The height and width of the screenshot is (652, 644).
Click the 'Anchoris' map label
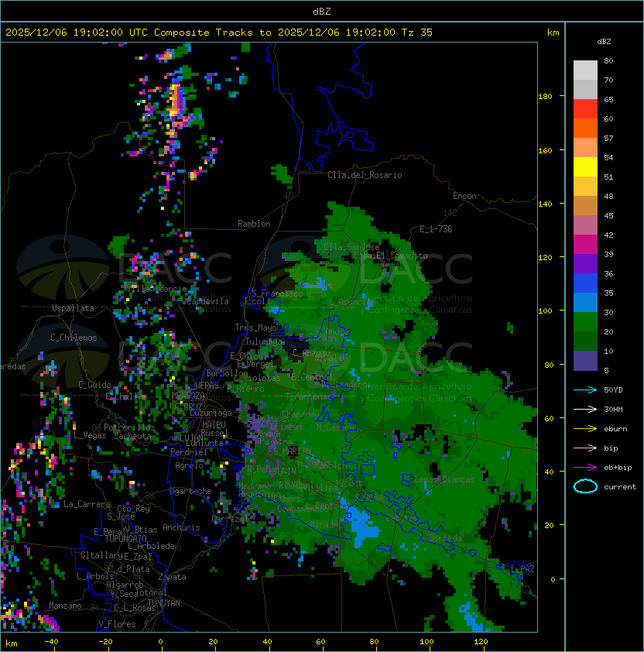click(x=181, y=527)
